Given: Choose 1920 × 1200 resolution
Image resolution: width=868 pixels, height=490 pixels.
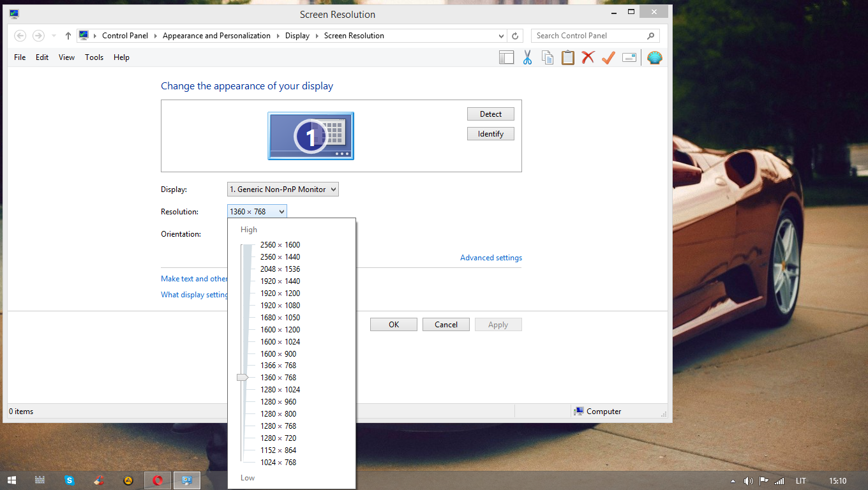Looking at the screenshot, I should pos(280,293).
